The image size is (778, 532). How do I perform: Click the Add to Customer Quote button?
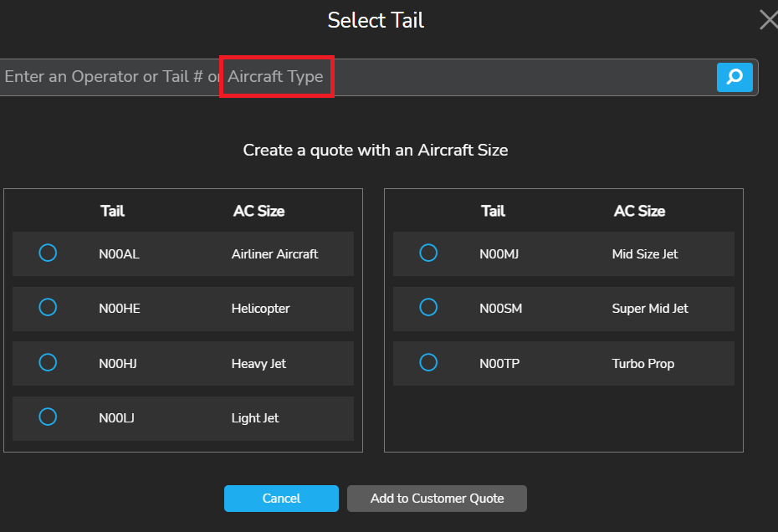437,499
